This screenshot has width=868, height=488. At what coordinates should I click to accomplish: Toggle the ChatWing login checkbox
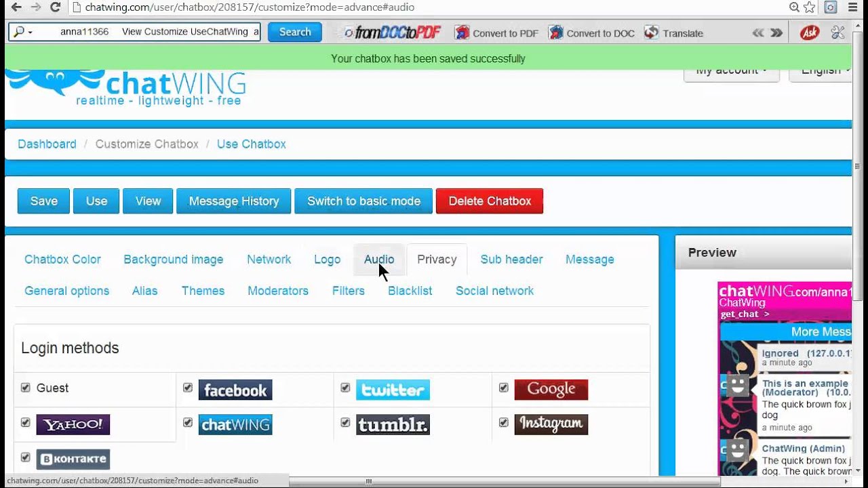click(188, 422)
